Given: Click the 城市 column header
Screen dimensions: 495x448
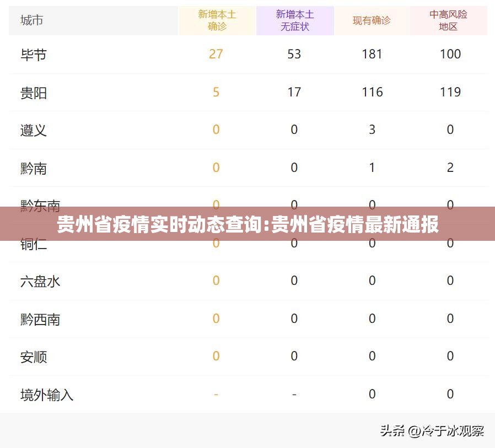Looking at the screenshot, I should 32,21.
